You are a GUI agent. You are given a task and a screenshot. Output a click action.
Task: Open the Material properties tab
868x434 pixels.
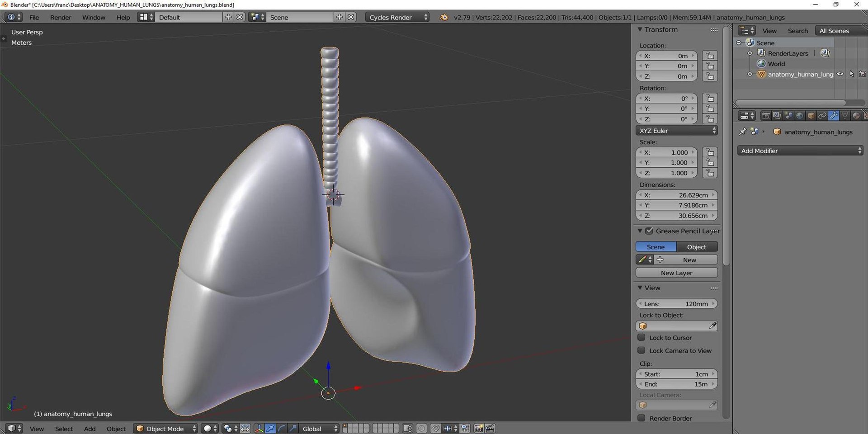pyautogui.click(x=856, y=116)
